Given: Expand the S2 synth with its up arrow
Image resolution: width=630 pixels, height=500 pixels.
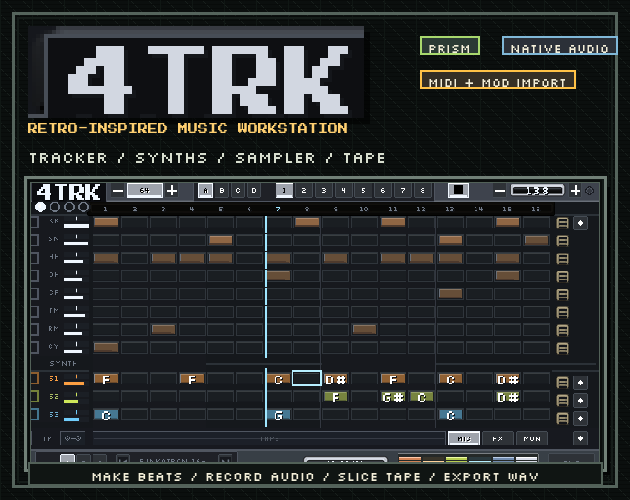Looking at the screenshot, I should tap(580, 400).
